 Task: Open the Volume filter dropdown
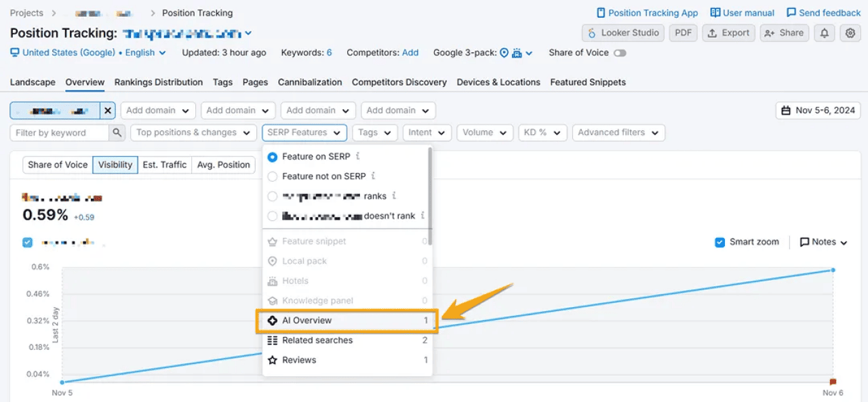[x=484, y=132]
